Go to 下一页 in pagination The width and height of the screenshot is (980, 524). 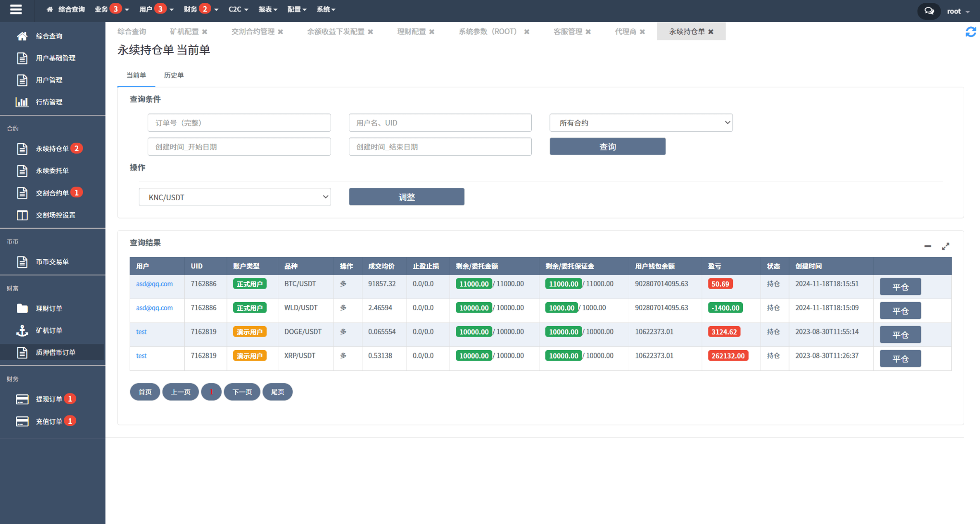pos(242,392)
